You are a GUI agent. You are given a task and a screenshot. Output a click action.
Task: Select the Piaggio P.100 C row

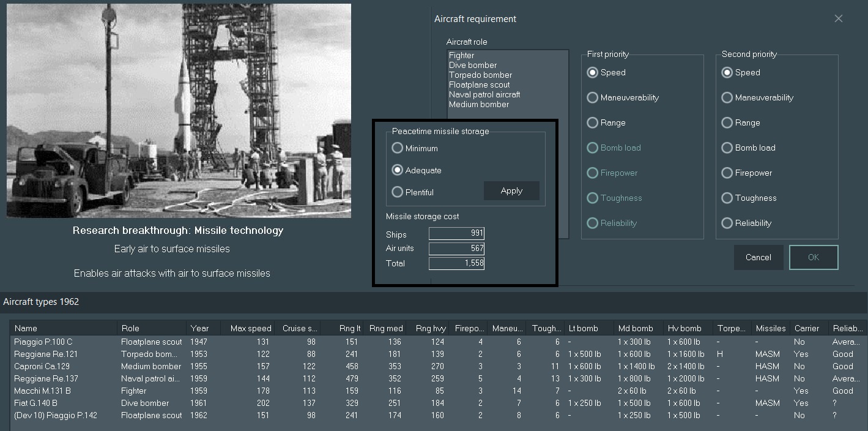pyautogui.click(x=439, y=342)
